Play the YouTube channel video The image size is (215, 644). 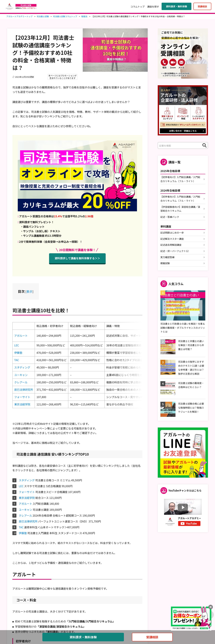click(x=183, y=507)
